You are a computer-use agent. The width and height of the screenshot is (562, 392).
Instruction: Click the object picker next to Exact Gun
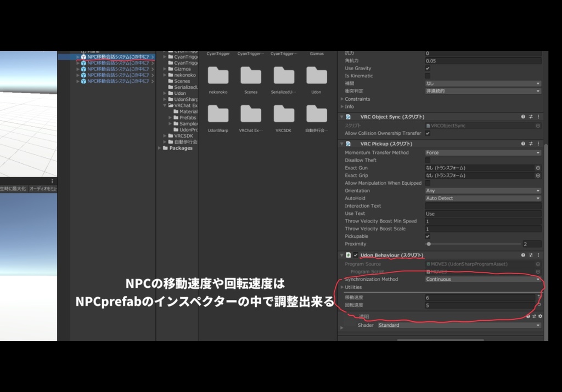[539, 167]
